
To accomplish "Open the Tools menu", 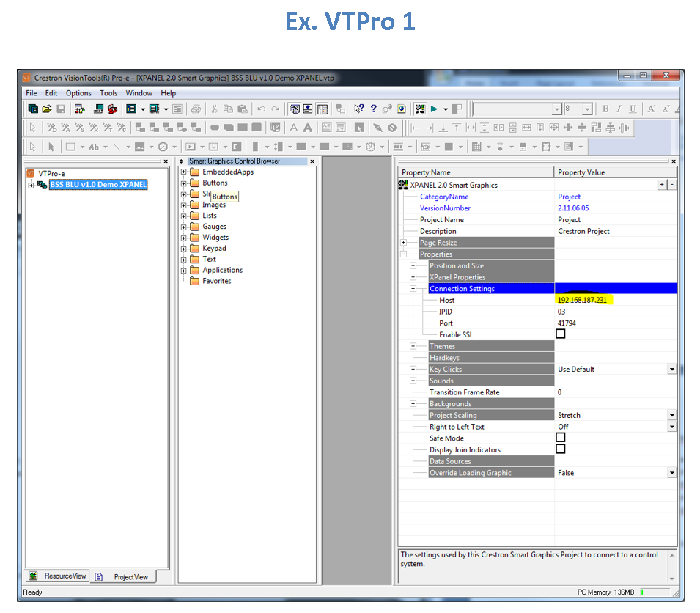I will click(108, 93).
